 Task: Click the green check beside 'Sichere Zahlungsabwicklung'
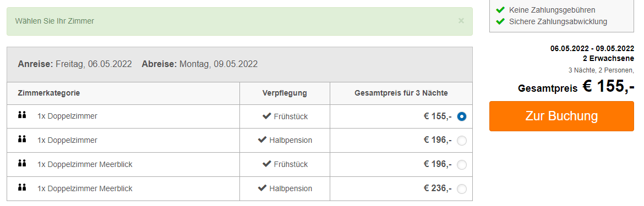pyautogui.click(x=500, y=21)
